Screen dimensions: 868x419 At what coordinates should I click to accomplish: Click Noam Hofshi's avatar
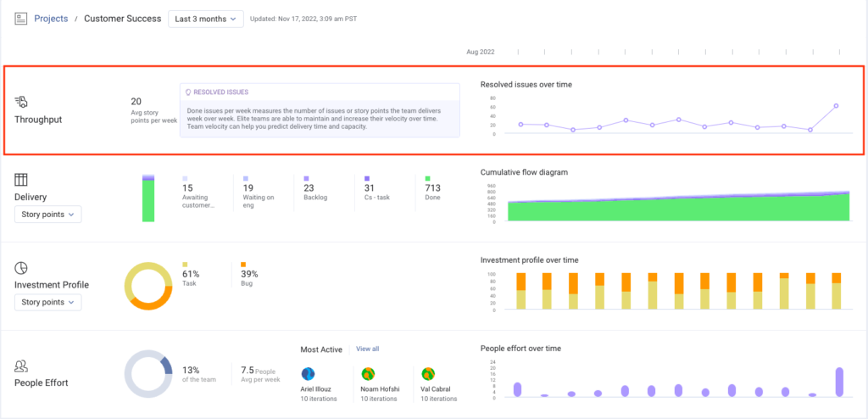(368, 373)
